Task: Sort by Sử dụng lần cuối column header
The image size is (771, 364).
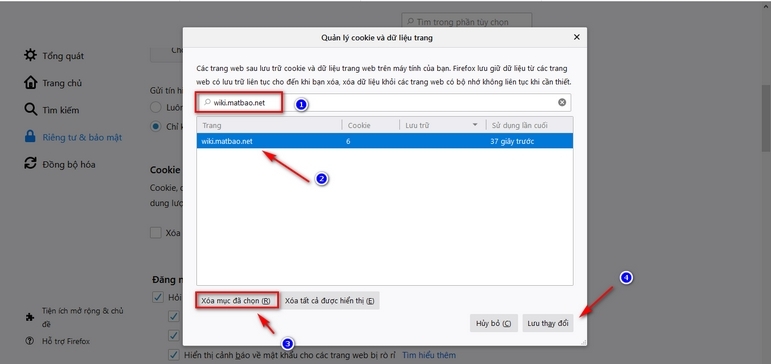Action: point(529,125)
